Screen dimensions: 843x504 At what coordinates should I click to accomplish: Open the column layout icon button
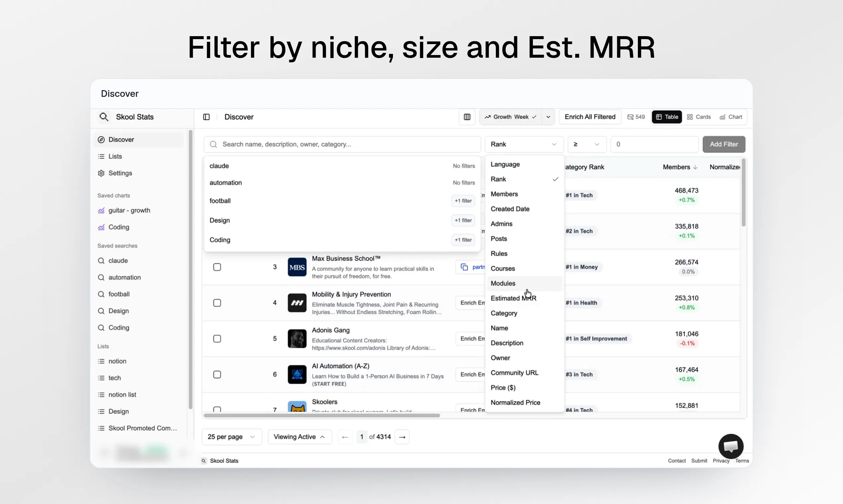pos(467,117)
